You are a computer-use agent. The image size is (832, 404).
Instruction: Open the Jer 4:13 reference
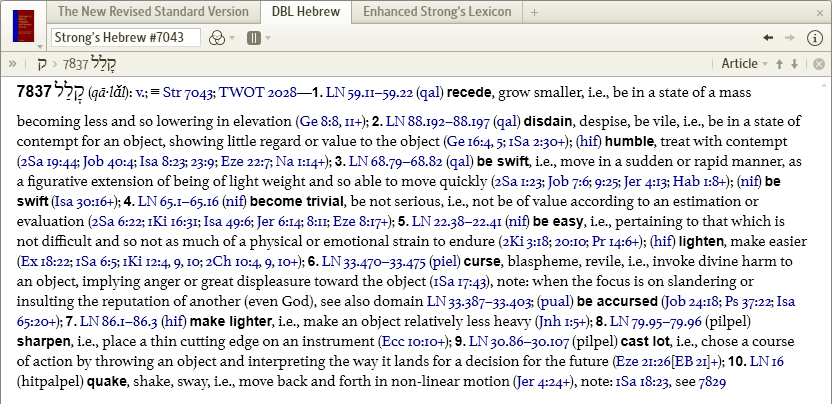point(645,182)
